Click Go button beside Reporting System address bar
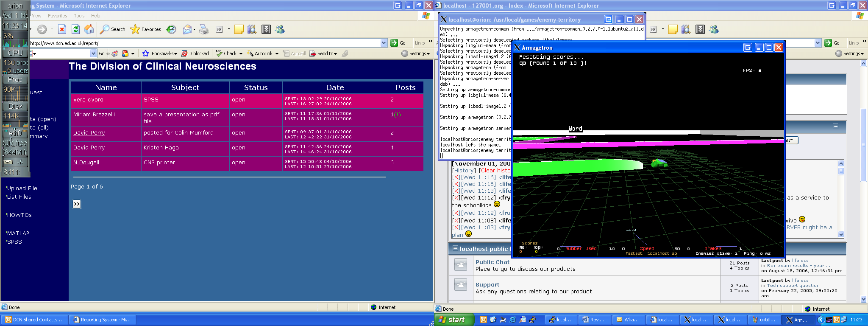Image resolution: width=868 pixels, height=326 pixels. (398, 43)
